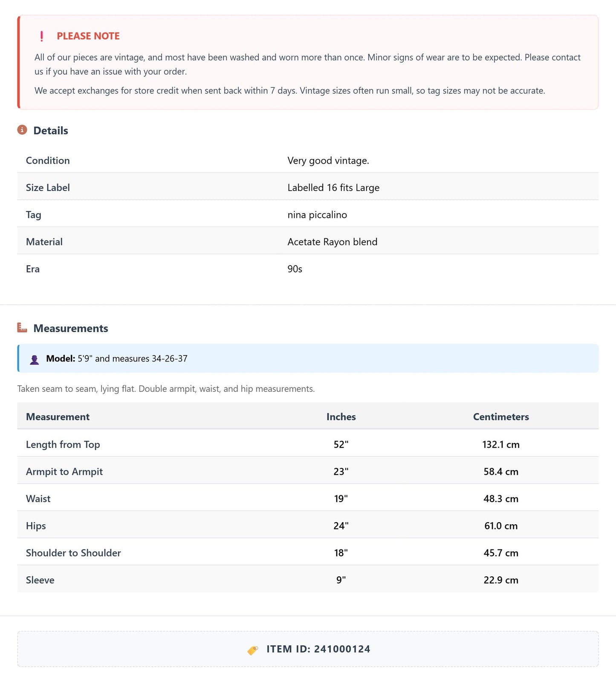Click the nina piccalino tag value

point(317,215)
